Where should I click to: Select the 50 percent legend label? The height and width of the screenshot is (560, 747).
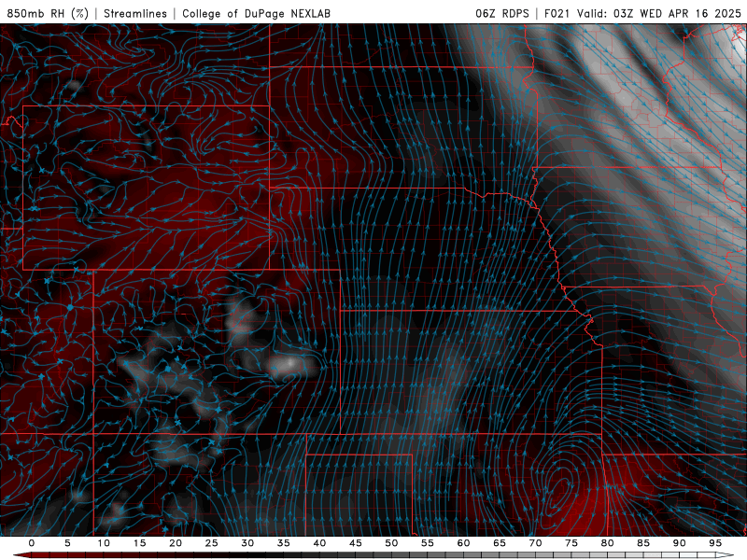click(x=391, y=543)
